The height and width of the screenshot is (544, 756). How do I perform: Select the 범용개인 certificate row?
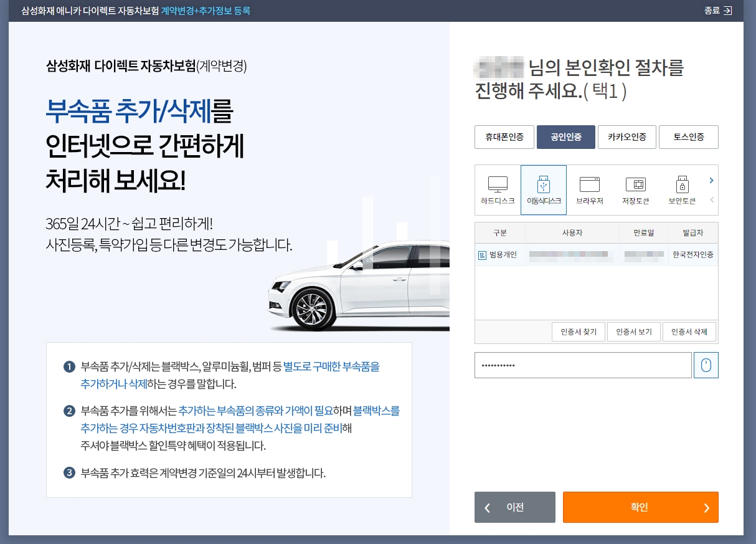[x=596, y=255]
